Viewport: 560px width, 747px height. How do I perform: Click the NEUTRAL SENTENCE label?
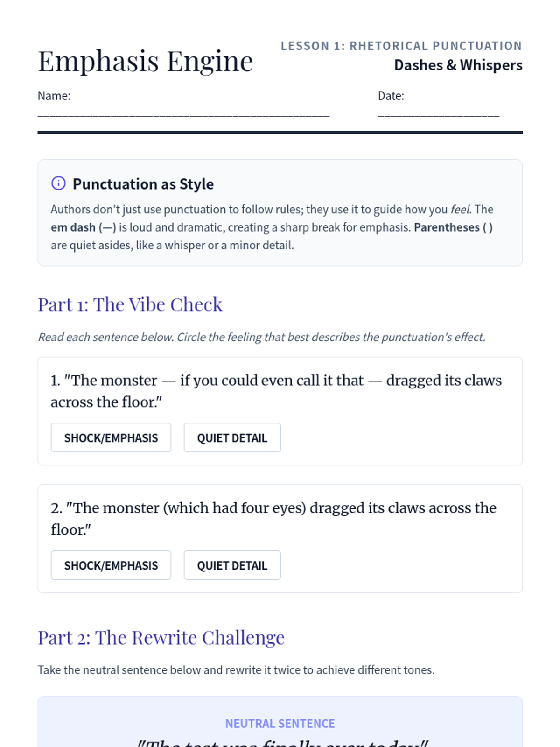280,723
